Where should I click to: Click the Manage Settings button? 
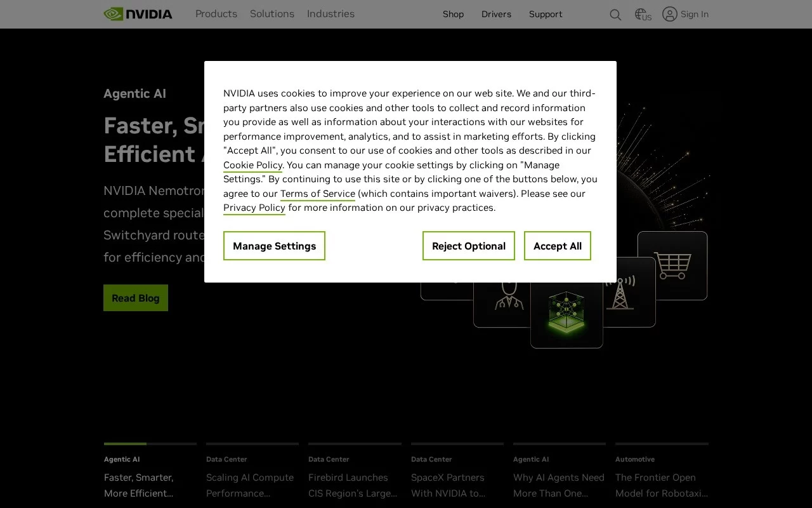point(274,246)
